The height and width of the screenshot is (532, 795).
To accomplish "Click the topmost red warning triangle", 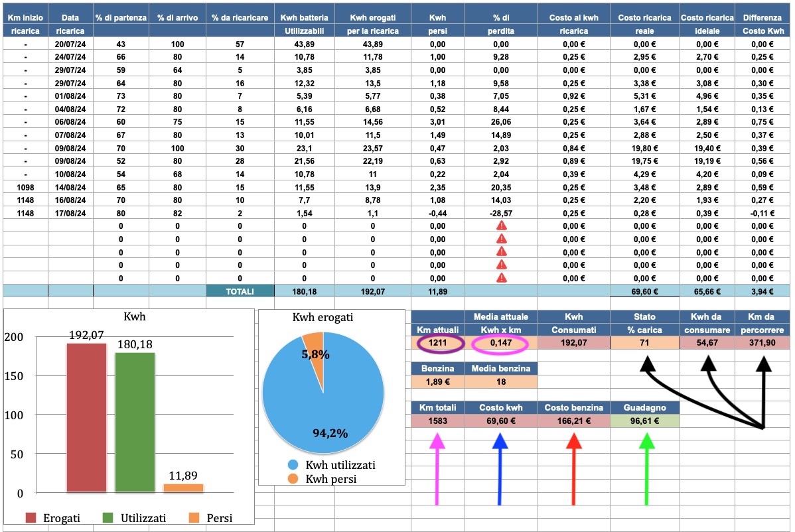I will 502,225.
